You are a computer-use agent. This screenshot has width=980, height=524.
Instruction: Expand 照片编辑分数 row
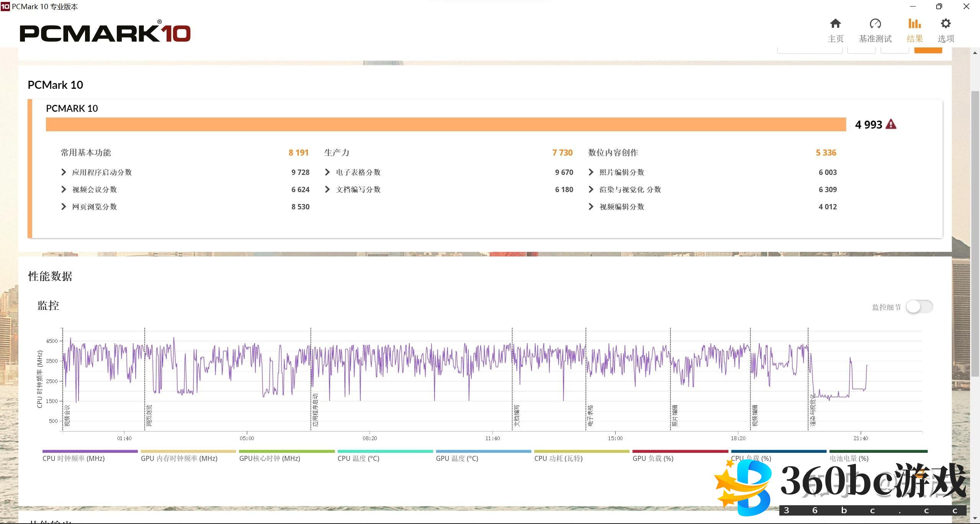(591, 172)
